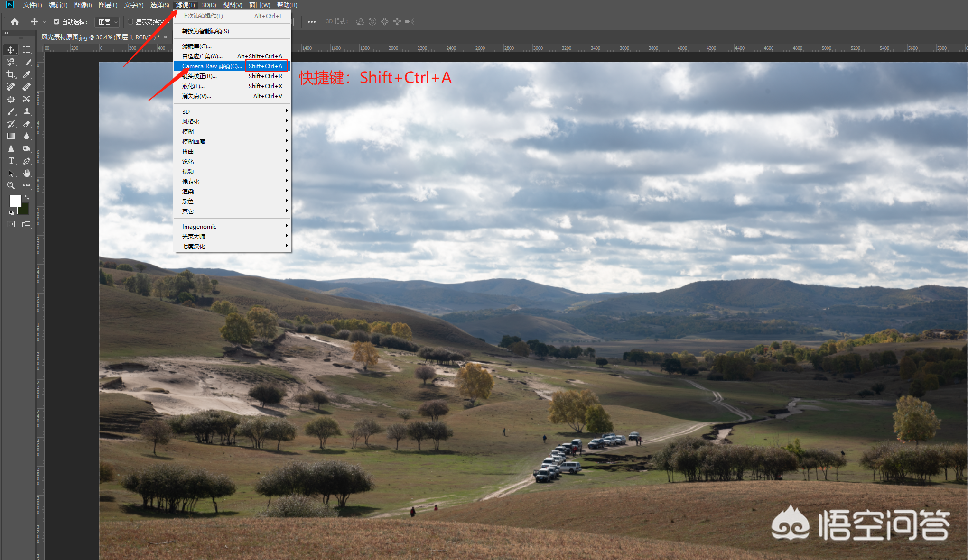Screen dimensions: 968x560
Task: Click 转换为智能滤镜 menu command
Action: [205, 31]
